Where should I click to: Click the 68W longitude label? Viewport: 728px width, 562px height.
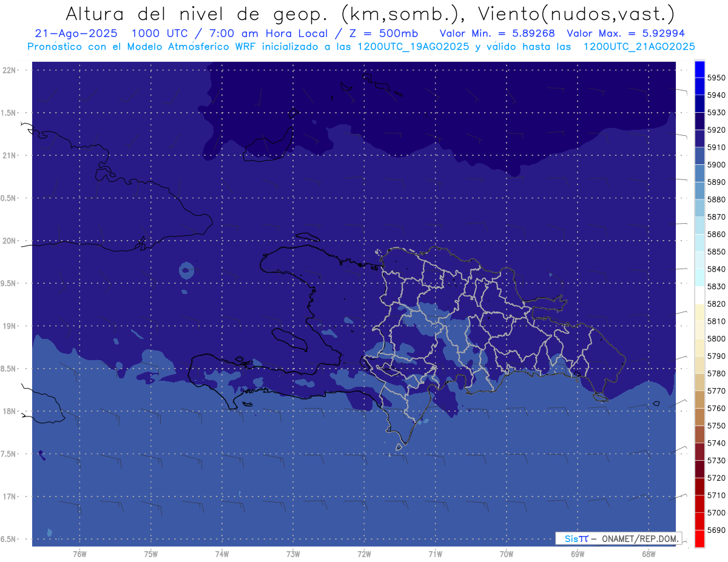[x=648, y=554]
